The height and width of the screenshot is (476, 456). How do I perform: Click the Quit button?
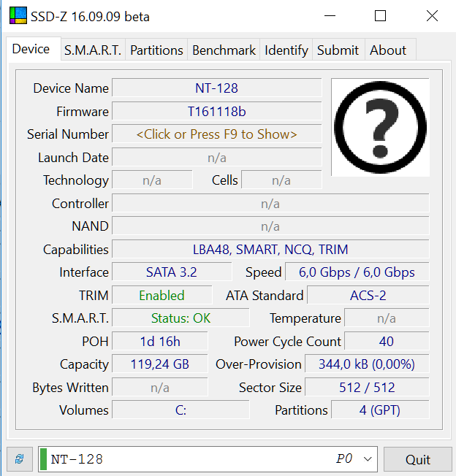click(418, 459)
